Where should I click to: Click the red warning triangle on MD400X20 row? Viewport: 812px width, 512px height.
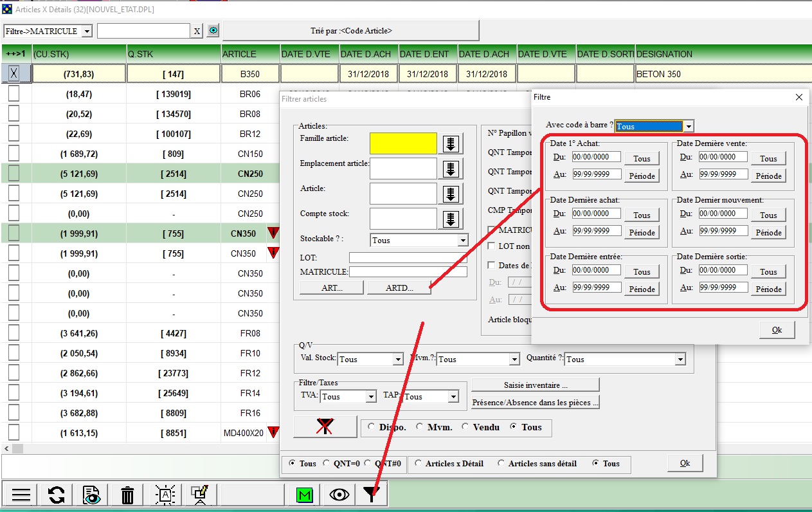(x=273, y=432)
